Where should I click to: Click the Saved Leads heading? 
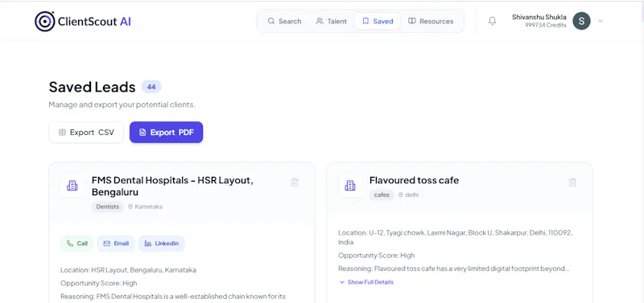pos(92,87)
